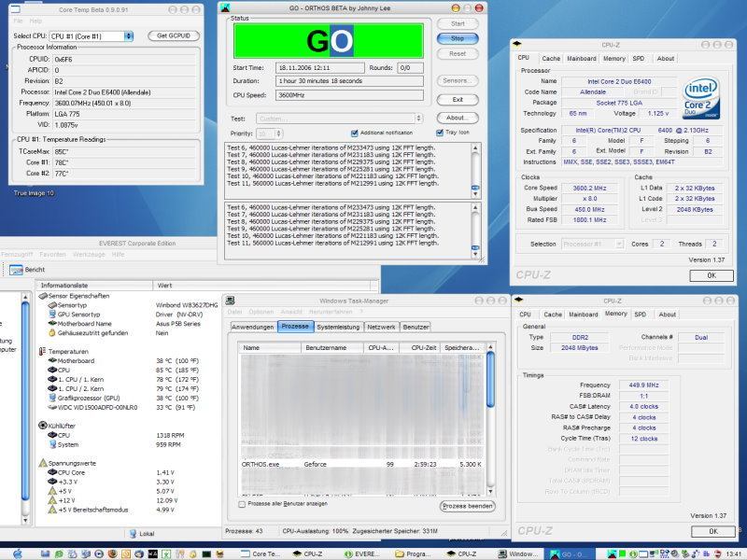Click the upper CPU-Z window title icon
The height and width of the screenshot is (560, 747).
click(517, 44)
